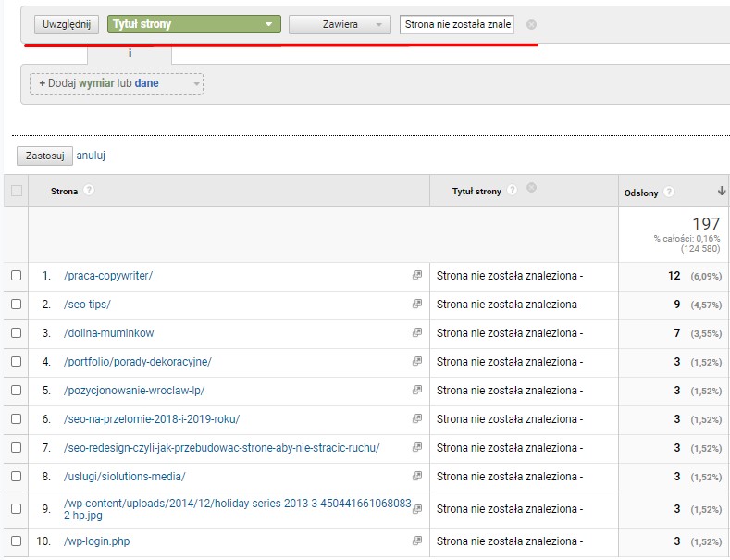Toggle the Uwzględnij include button
Viewport: 730px width, 560px height.
point(66,24)
